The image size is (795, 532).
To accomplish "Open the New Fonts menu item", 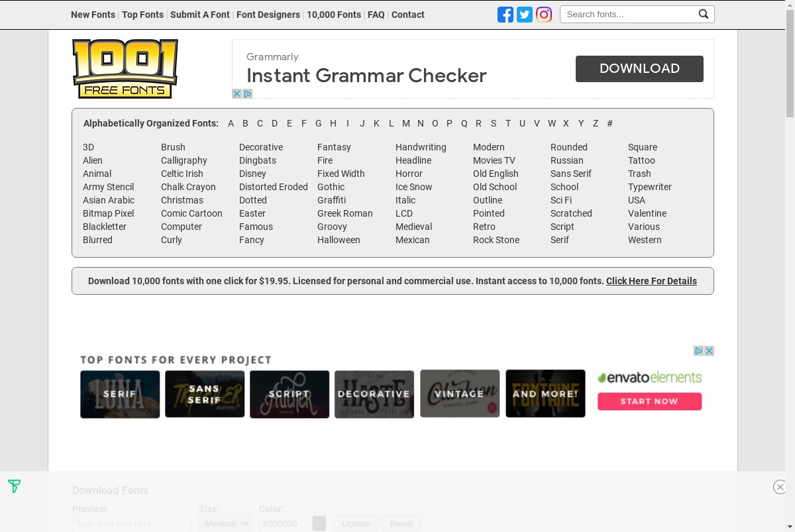I will point(93,15).
